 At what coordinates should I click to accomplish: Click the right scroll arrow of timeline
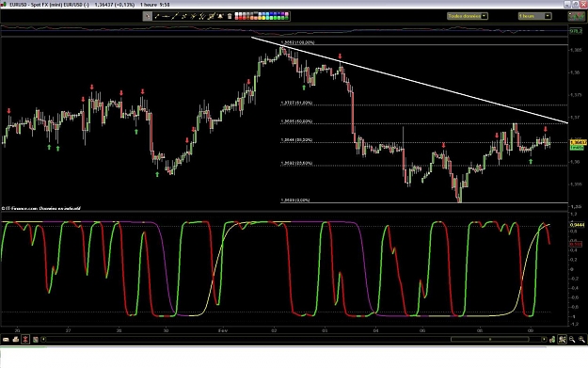pos(544,340)
